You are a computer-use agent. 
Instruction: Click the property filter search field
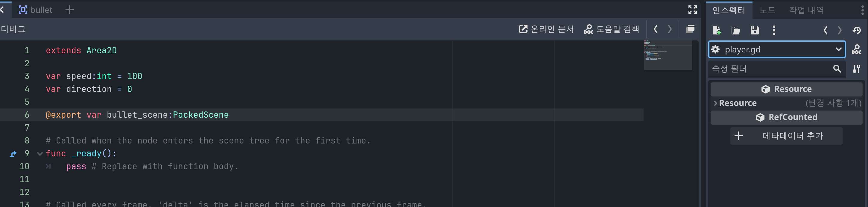pos(770,69)
